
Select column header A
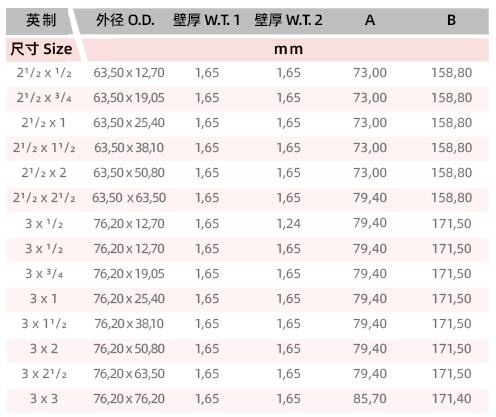click(x=370, y=20)
